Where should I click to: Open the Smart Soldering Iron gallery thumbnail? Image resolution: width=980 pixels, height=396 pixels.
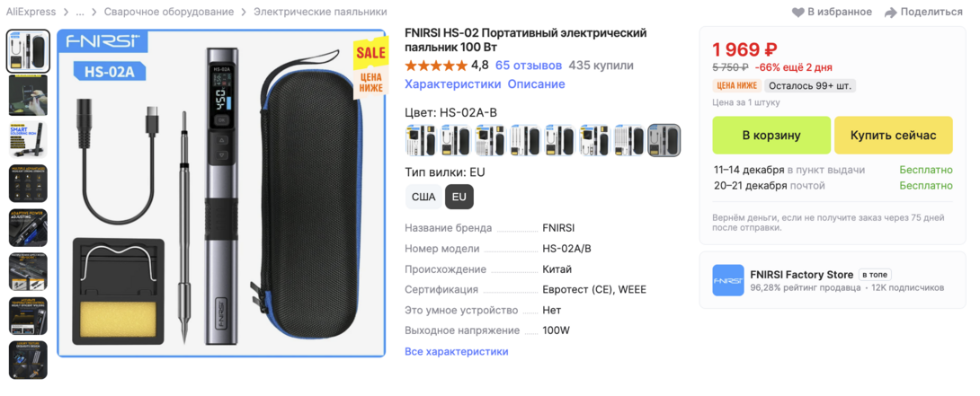tap(28, 139)
